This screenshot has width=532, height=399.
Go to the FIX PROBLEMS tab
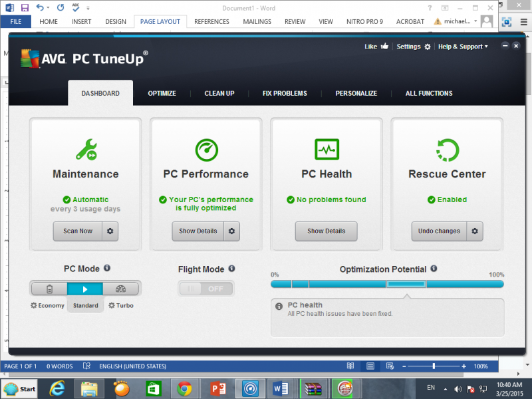pyautogui.click(x=285, y=93)
